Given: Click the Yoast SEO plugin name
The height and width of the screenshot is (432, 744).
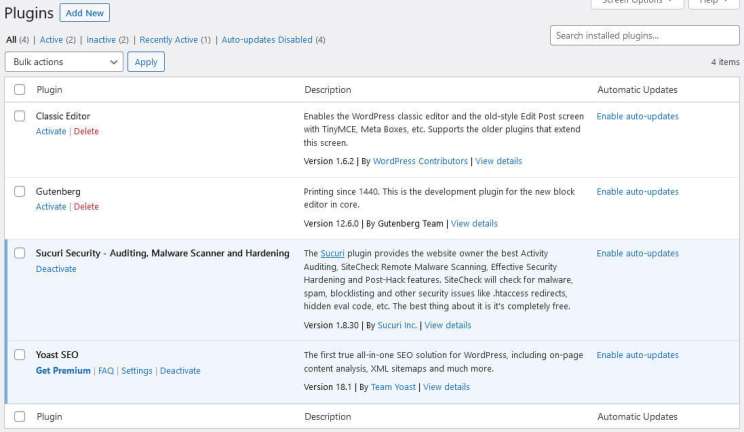Looking at the screenshot, I should click(57, 355).
